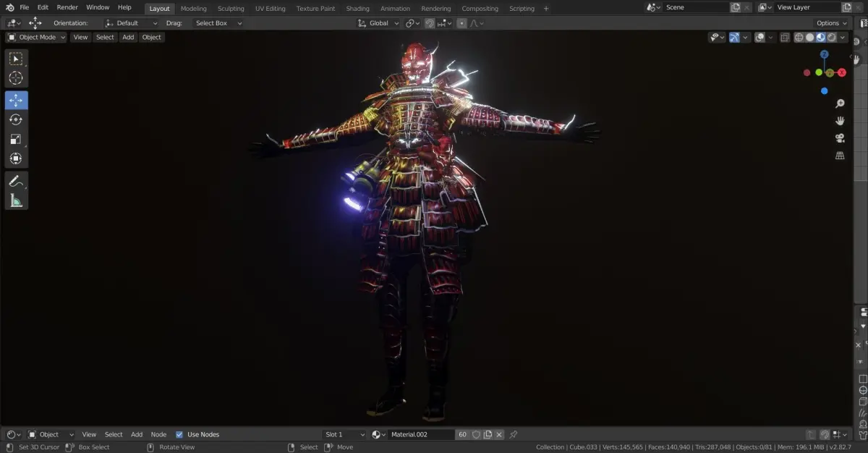868x453 pixels.
Task: Click the fake user shield icon
Action: 476,434
